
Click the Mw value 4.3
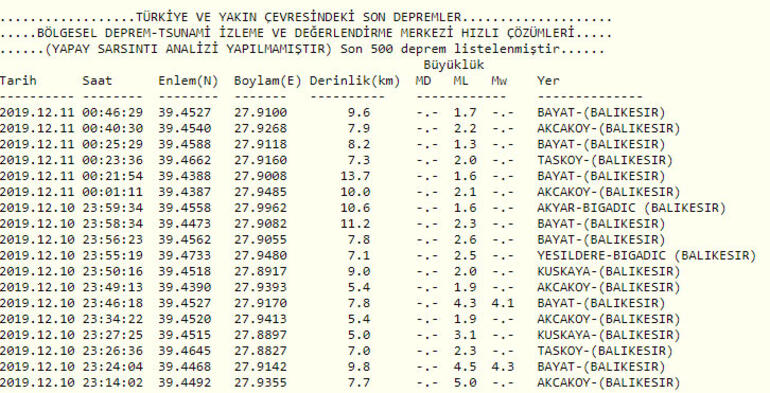coord(503,367)
